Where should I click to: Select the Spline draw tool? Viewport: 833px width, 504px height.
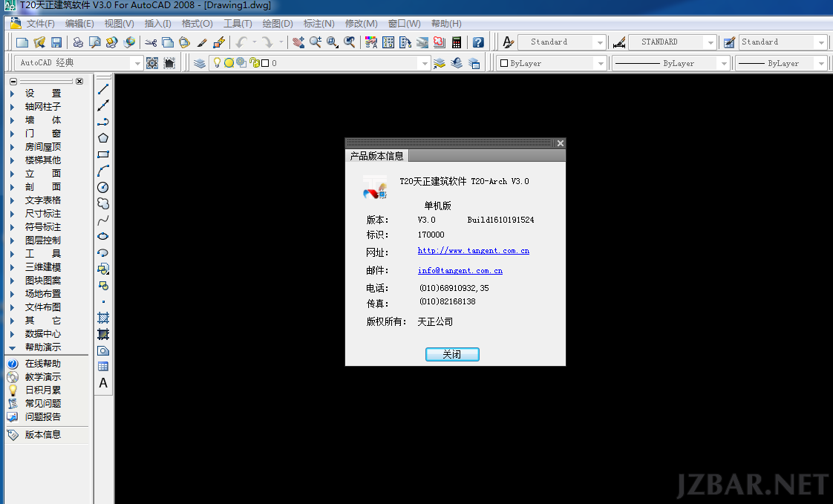click(x=103, y=220)
